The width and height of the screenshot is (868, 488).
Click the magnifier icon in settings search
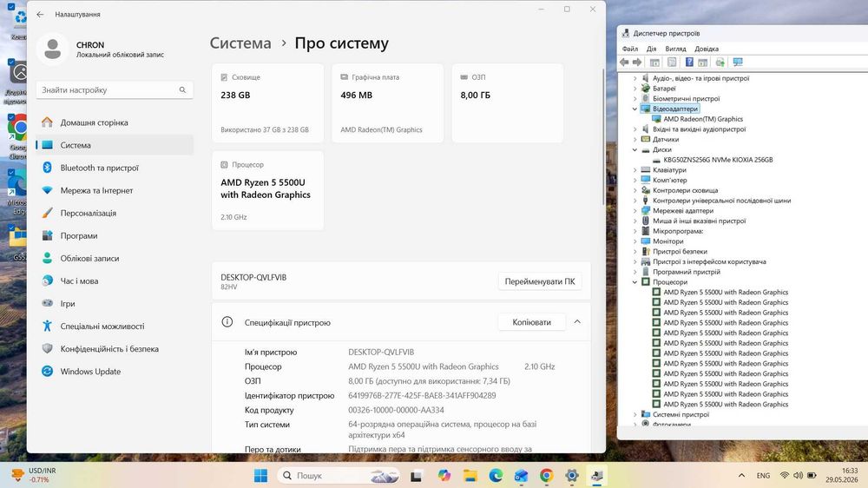pos(182,89)
